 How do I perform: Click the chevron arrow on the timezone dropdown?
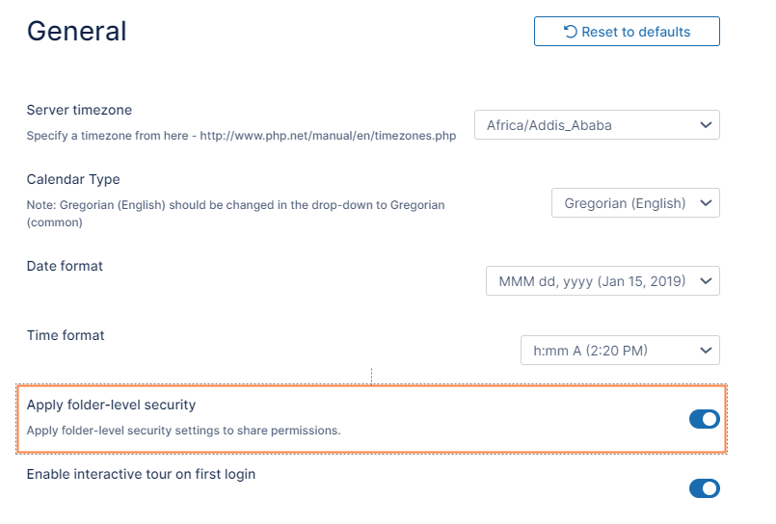[706, 125]
